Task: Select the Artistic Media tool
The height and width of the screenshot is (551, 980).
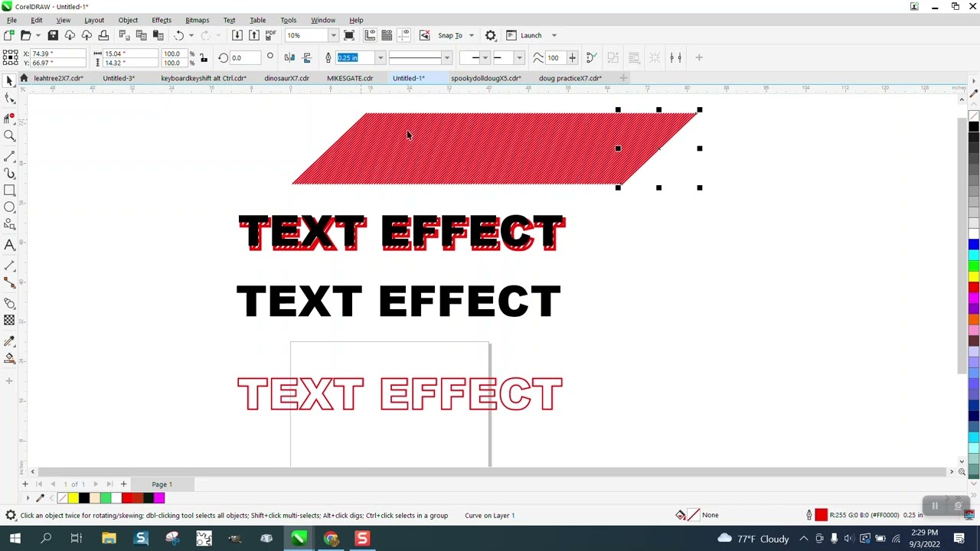Action: tap(9, 173)
